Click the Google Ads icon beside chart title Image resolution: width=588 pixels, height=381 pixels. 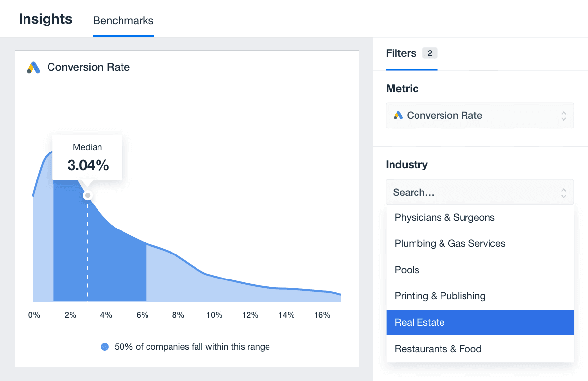pos(33,68)
